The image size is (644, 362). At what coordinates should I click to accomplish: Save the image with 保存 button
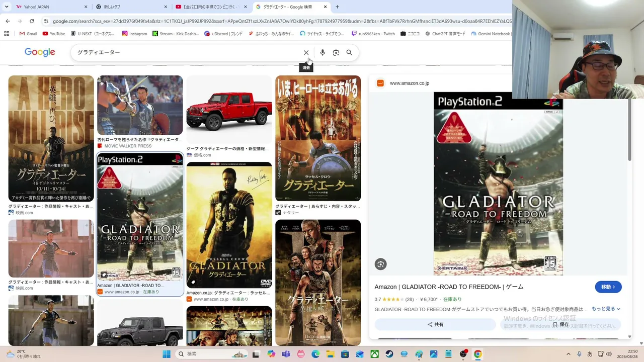pos(560,324)
